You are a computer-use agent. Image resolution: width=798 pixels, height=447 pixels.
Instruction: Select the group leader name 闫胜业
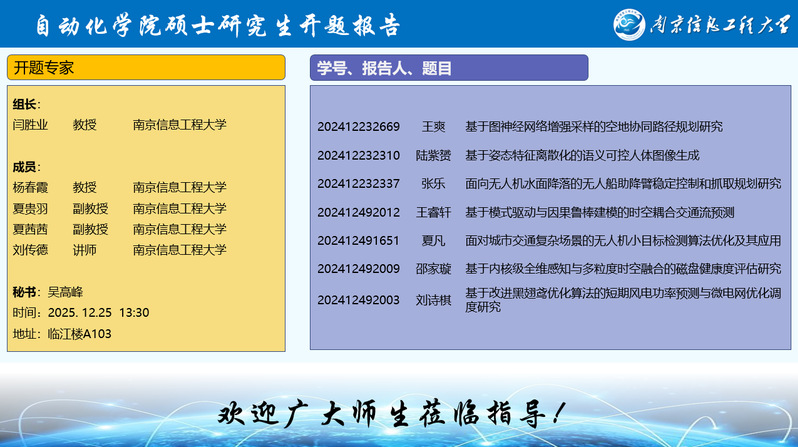[x=30, y=125]
